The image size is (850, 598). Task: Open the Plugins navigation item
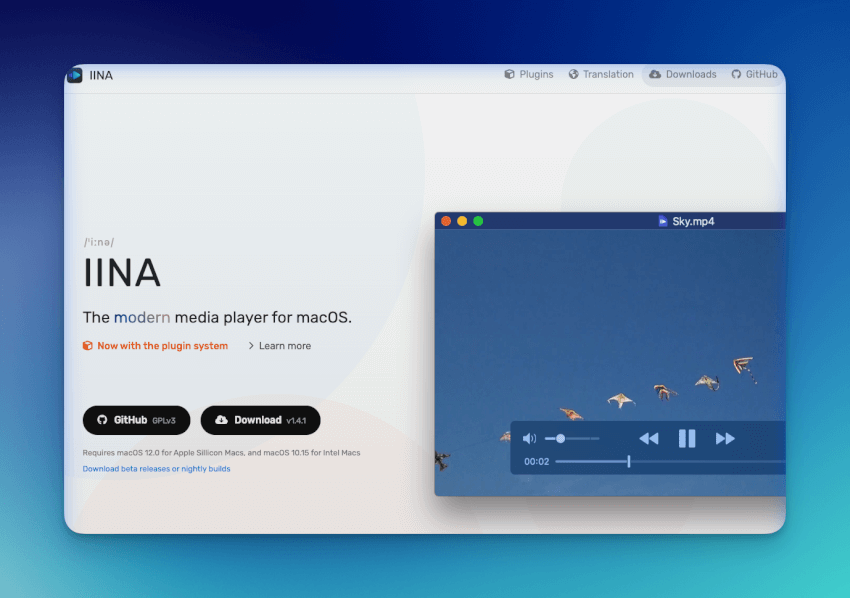pos(528,74)
